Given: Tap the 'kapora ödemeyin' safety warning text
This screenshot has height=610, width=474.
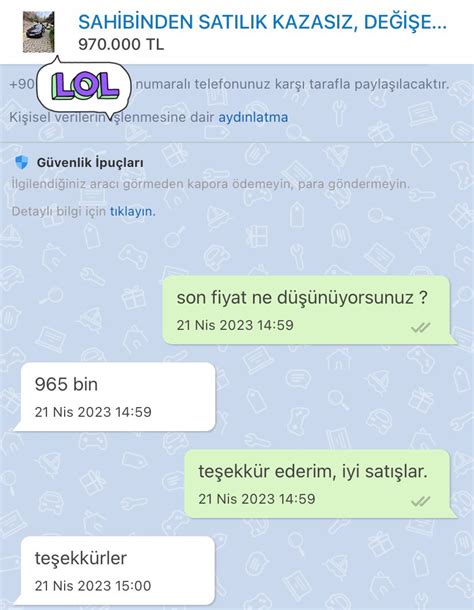Looking at the screenshot, I should [211, 184].
